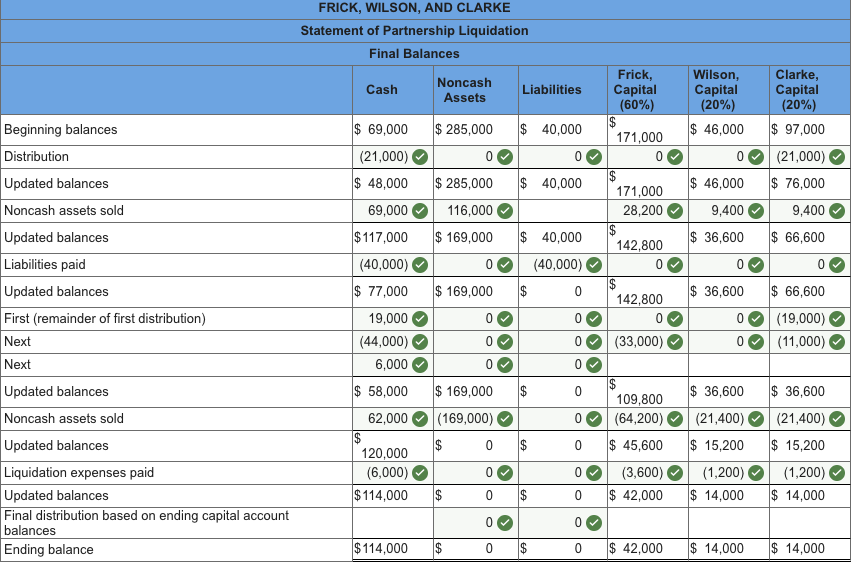Click empty Clarke field in Final distribution row
Screen dimensions: 857x562
810,523
